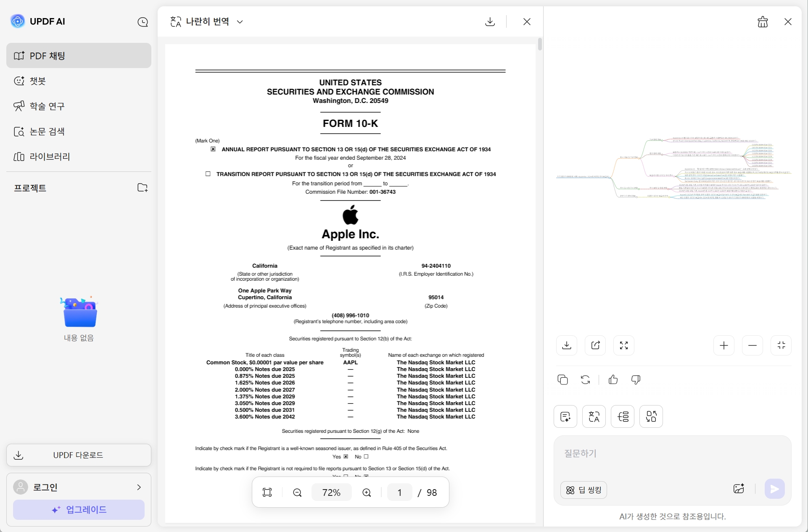Viewport: 808px width, 532px height.
Task: Download the generated mind map
Action: [566, 345]
